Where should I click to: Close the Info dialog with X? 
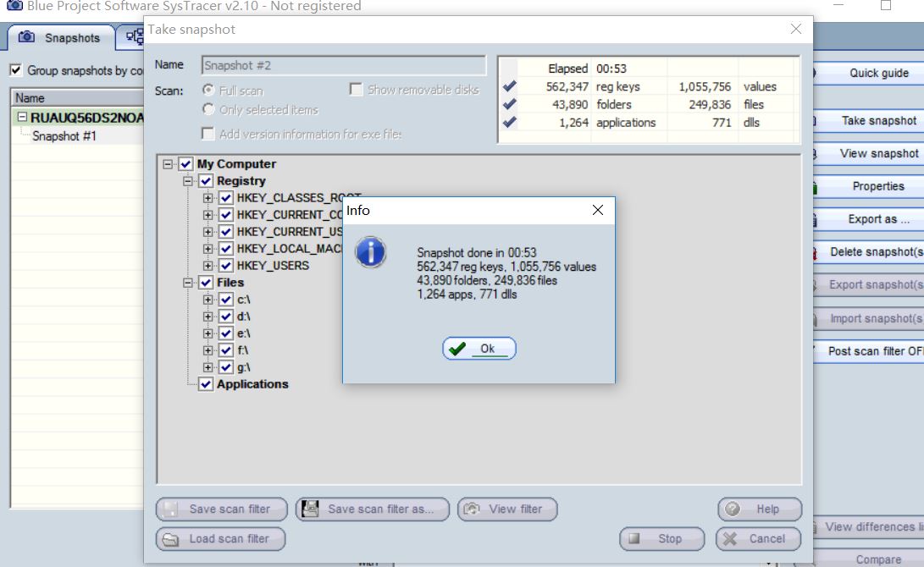598,210
